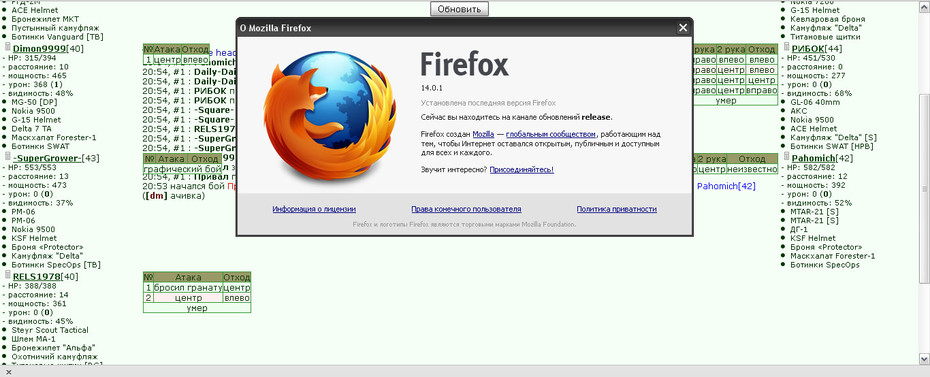Click Steyr Scout Tactical item
The image size is (930, 377).
50,330
